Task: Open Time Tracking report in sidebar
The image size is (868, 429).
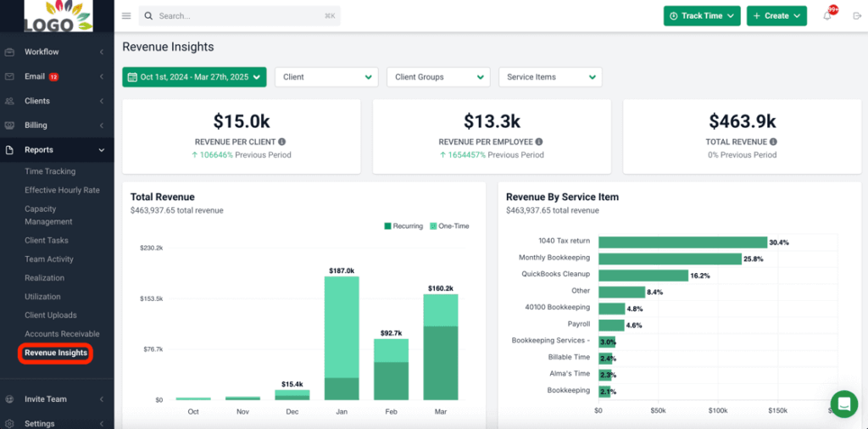Action: (50, 171)
